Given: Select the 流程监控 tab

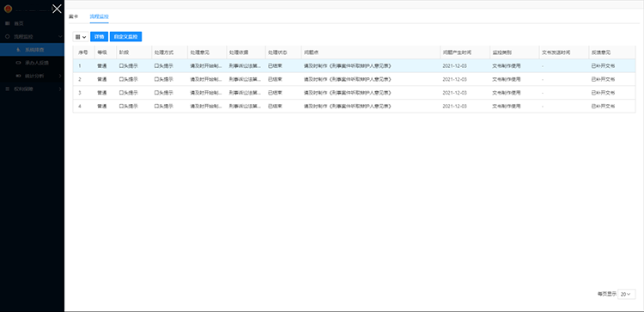Looking at the screenshot, I should pos(99,17).
